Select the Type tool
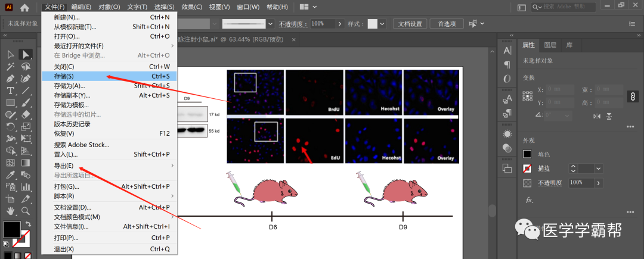Image resolution: width=644 pixels, height=259 pixels. point(10,91)
